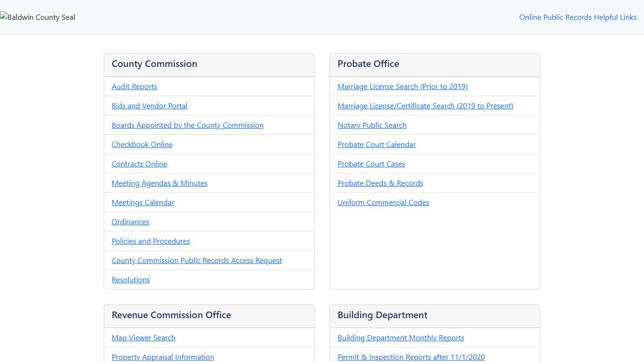
Task: View the Probate Court Calendar
Action: (x=376, y=145)
